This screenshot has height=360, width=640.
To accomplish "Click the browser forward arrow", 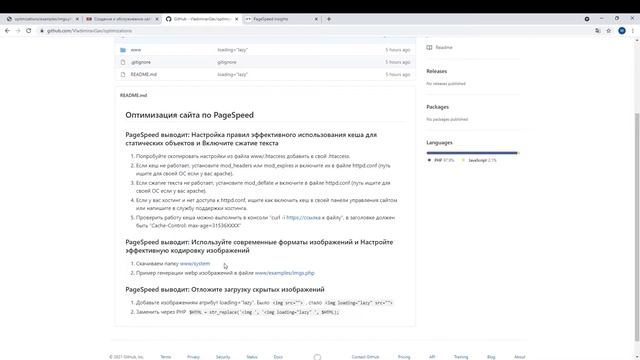I will tap(18, 31).
